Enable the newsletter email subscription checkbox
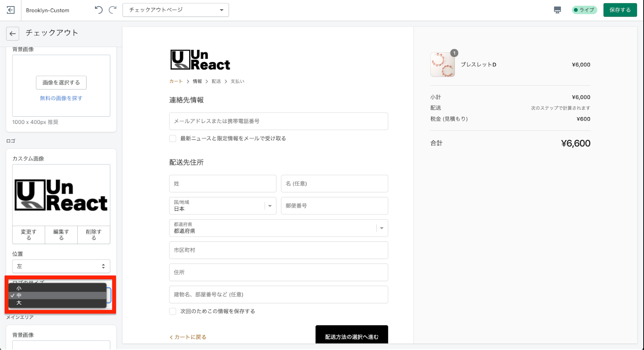The height and width of the screenshot is (350, 644). click(173, 138)
